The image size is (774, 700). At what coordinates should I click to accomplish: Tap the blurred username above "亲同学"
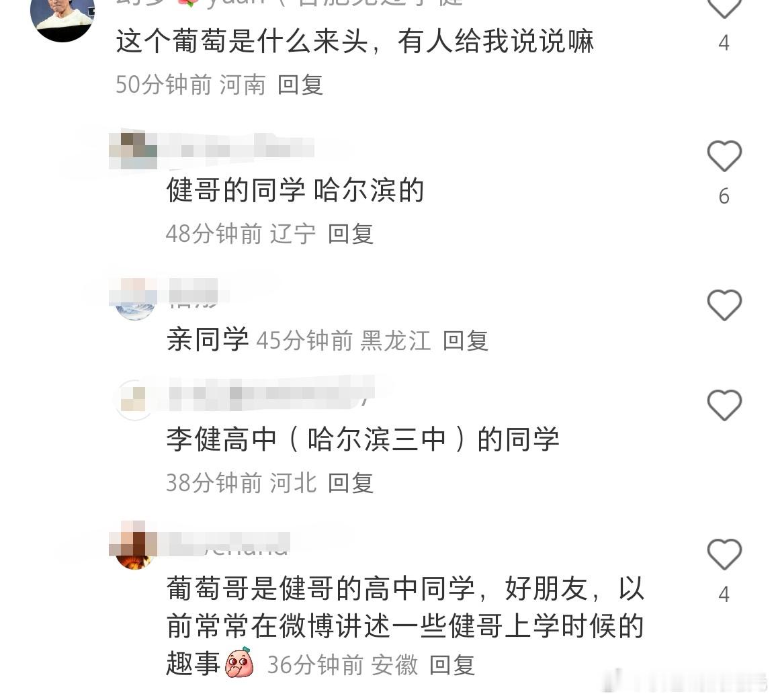193,292
